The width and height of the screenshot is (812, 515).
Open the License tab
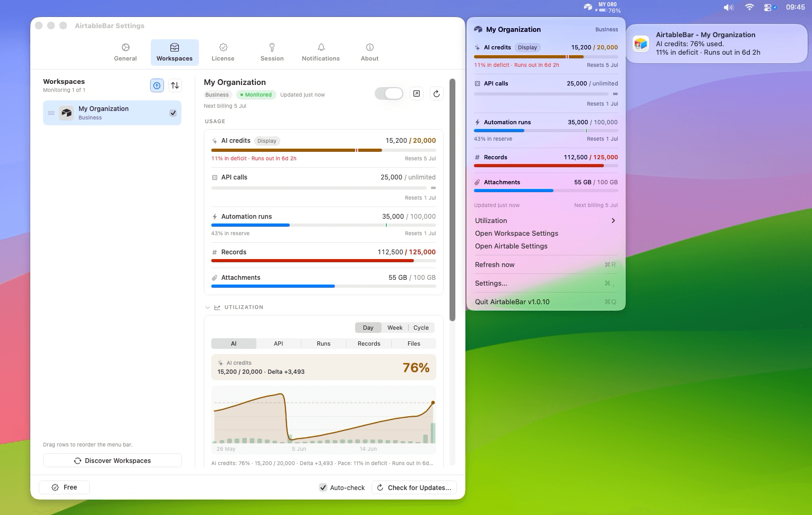(223, 53)
